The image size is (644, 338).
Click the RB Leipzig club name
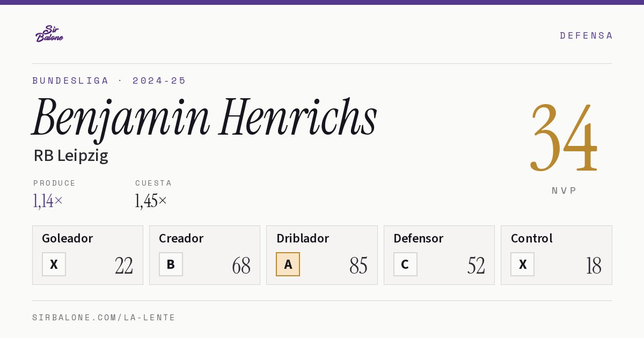pyautogui.click(x=71, y=156)
